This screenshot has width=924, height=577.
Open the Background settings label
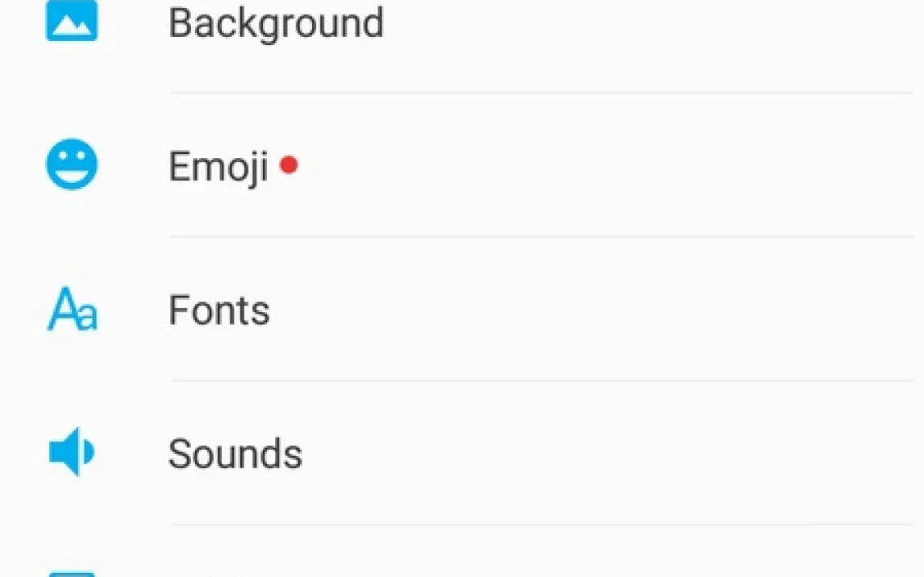click(276, 23)
